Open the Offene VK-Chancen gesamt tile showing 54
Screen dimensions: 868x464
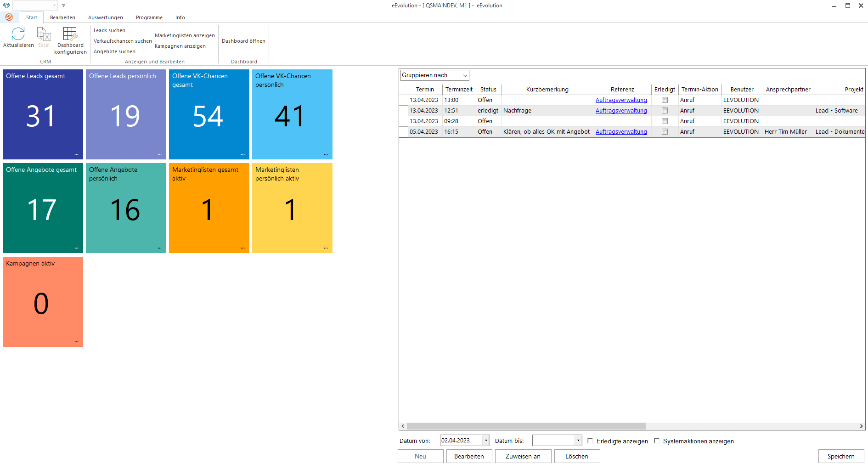[x=209, y=114]
